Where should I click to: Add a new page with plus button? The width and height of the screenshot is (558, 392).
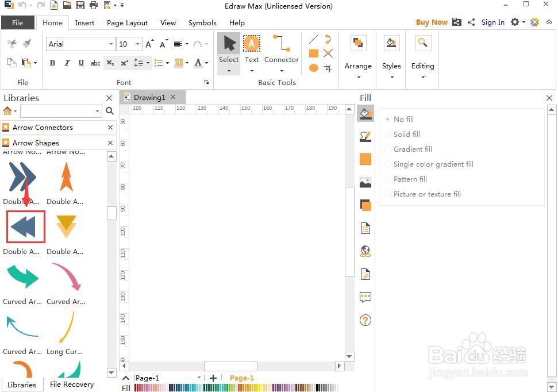[213, 378]
